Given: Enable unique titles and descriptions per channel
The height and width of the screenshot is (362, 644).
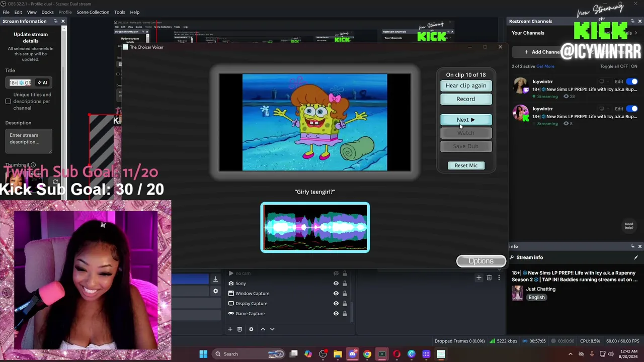Looking at the screenshot, I should click(x=8, y=102).
